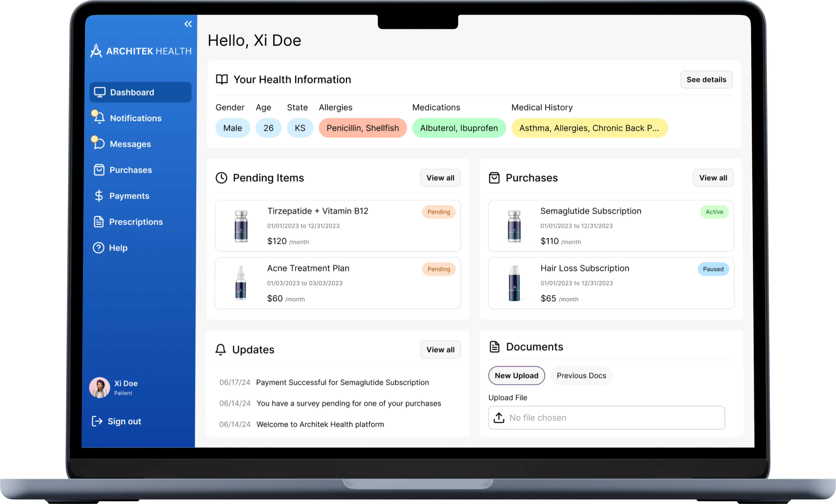Click the Upload File input field
Viewport: 836px width, 504px height.
606,418
